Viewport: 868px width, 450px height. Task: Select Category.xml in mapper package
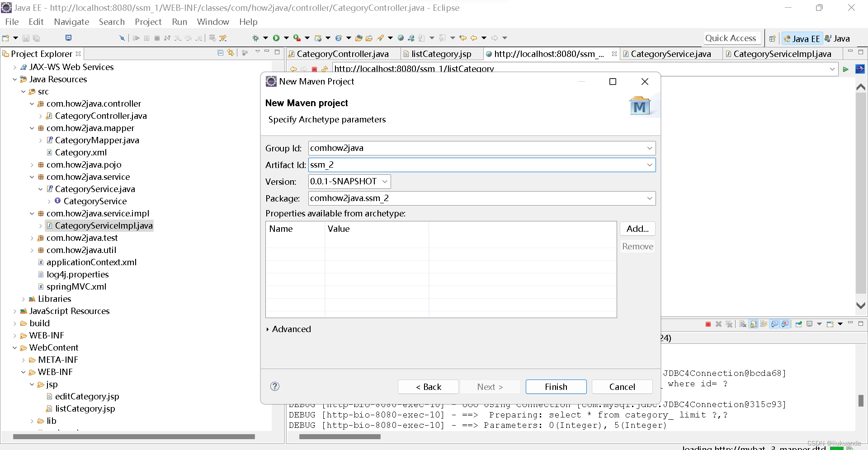81,153
